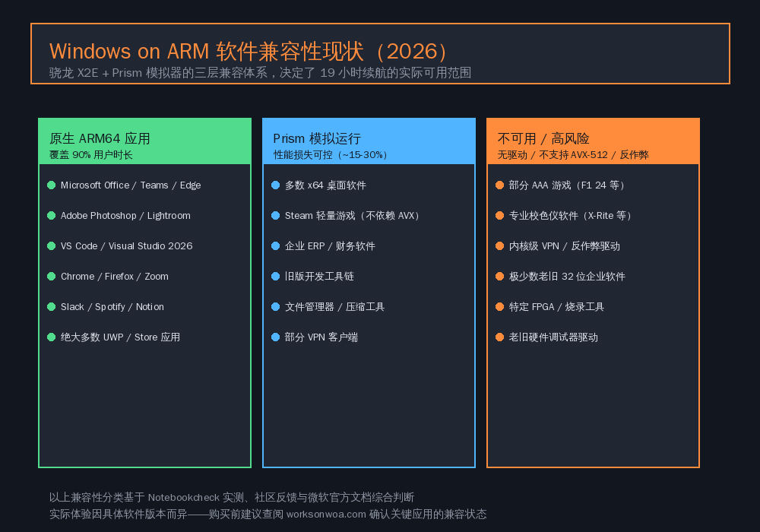Click the blue bullet beside 多数 x64 桌面软件

pos(276,185)
